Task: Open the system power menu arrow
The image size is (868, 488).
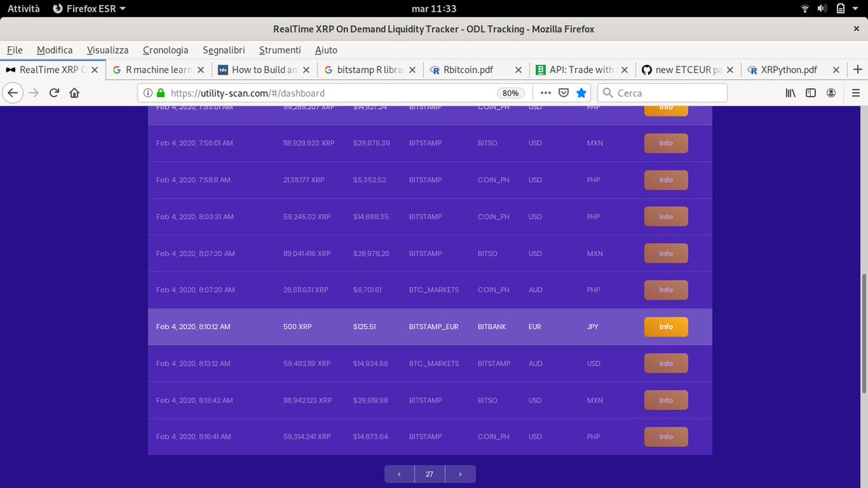Action: [856, 9]
